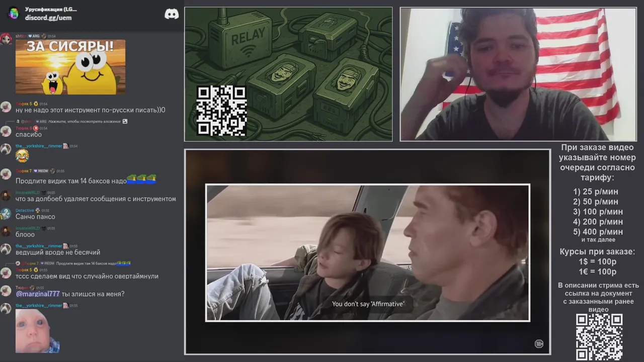Select the 'блооо' message text
Image resolution: width=644 pixels, height=362 pixels.
[25, 235]
